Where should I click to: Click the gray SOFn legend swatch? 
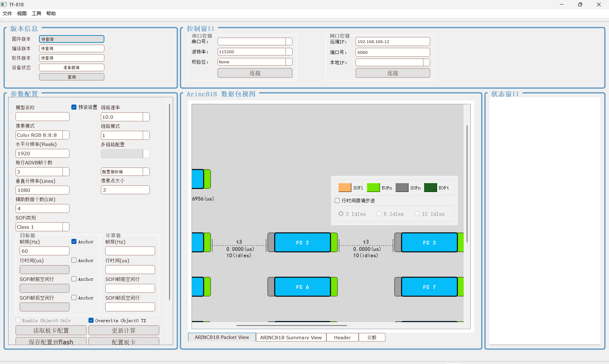click(402, 188)
